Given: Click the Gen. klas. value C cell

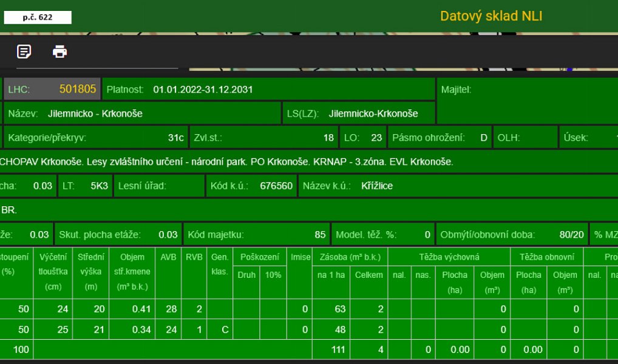Looking at the screenshot, I should (220, 329).
